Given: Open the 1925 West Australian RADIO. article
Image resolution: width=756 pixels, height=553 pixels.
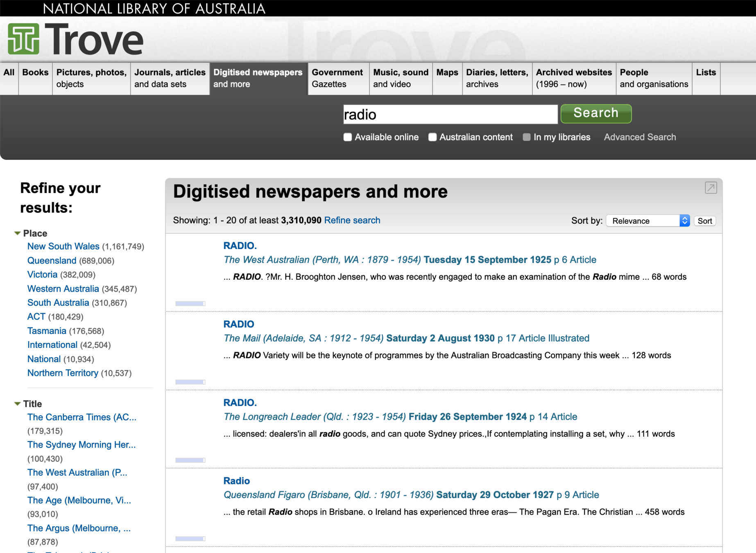Looking at the screenshot, I should click(240, 246).
